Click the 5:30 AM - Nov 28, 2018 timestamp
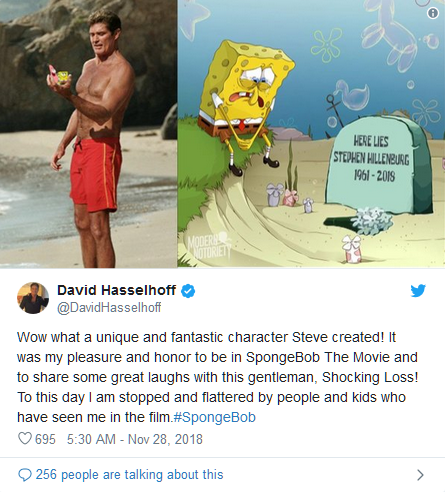Image resolution: width=445 pixels, height=493 pixels. pyautogui.click(x=135, y=439)
